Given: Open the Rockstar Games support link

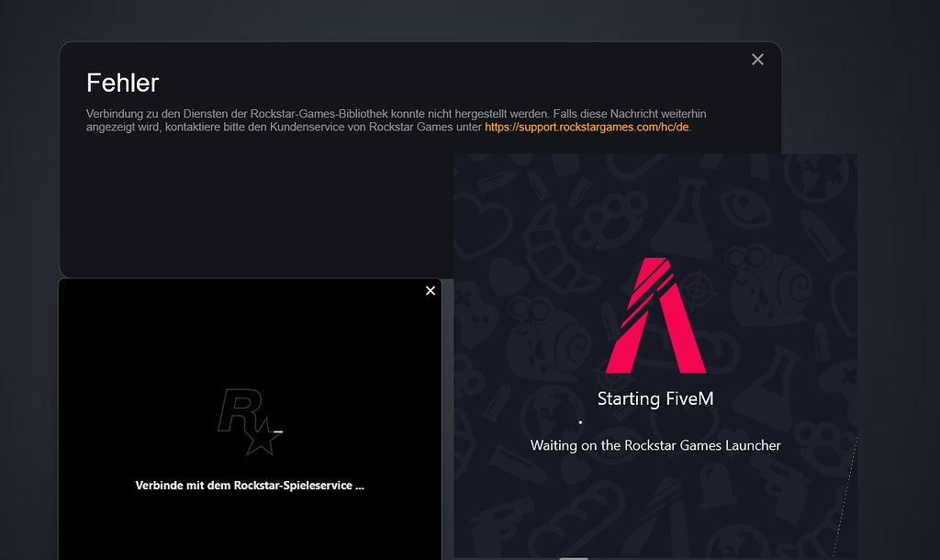Looking at the screenshot, I should 585,128.
